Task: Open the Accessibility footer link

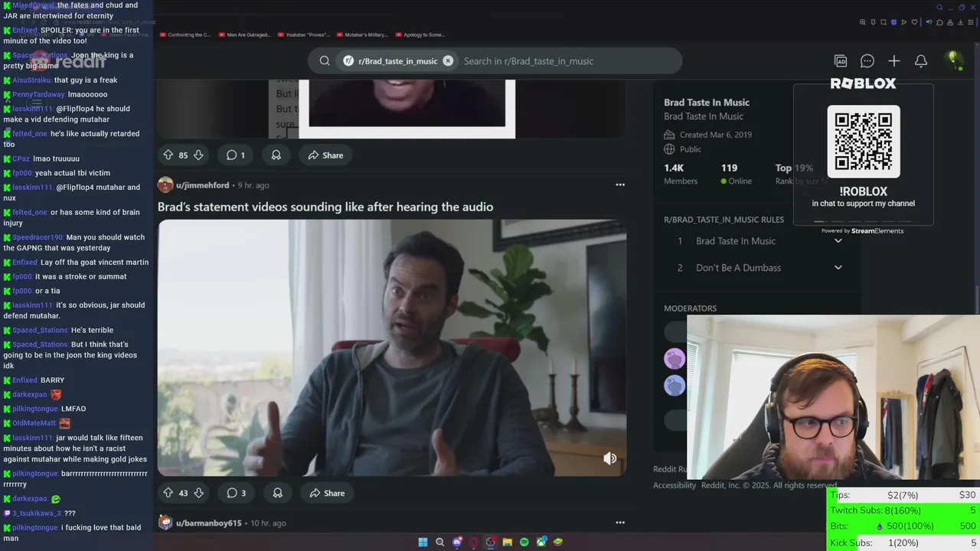Action: coord(675,485)
